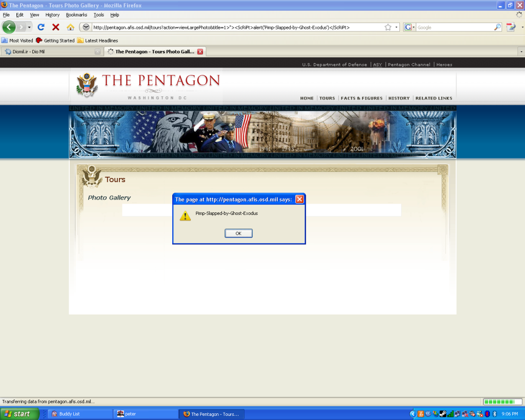
Task: Open the Bookmarks menu
Action: [x=76, y=15]
